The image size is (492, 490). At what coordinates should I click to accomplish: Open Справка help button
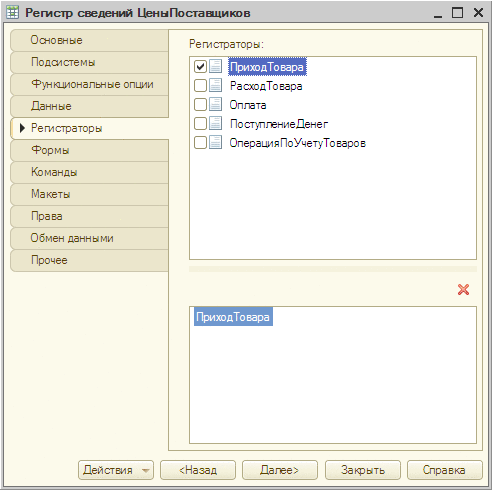[444, 470]
